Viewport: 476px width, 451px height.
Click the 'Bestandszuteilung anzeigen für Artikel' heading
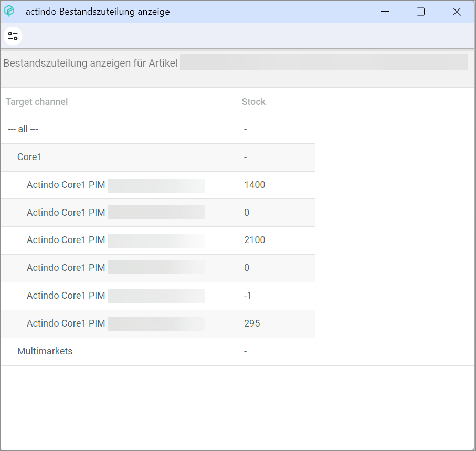[x=90, y=63]
